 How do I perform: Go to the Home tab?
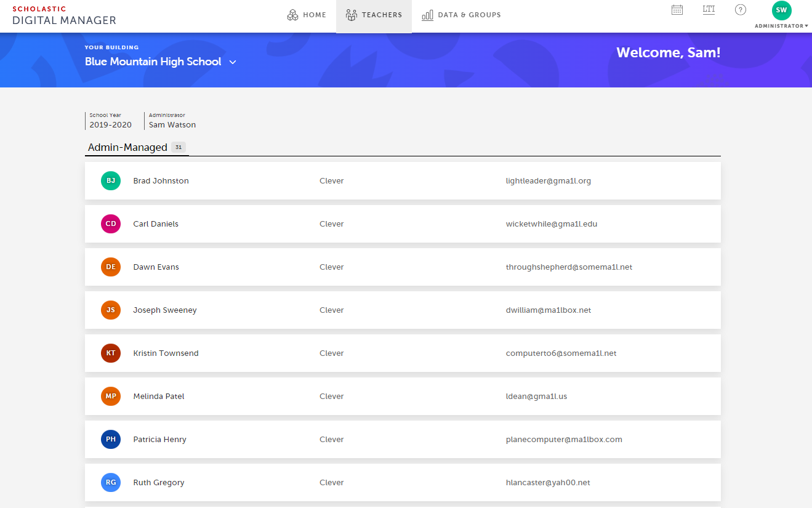point(307,15)
